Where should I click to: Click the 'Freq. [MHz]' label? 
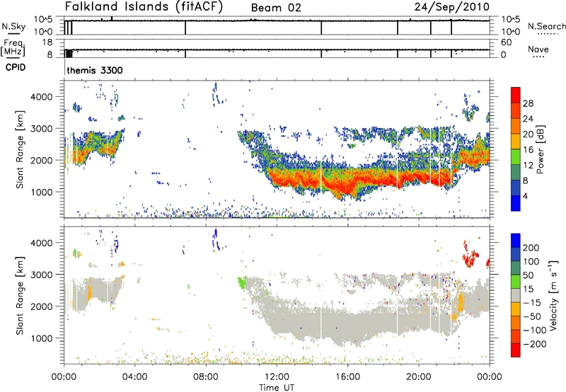point(13,47)
